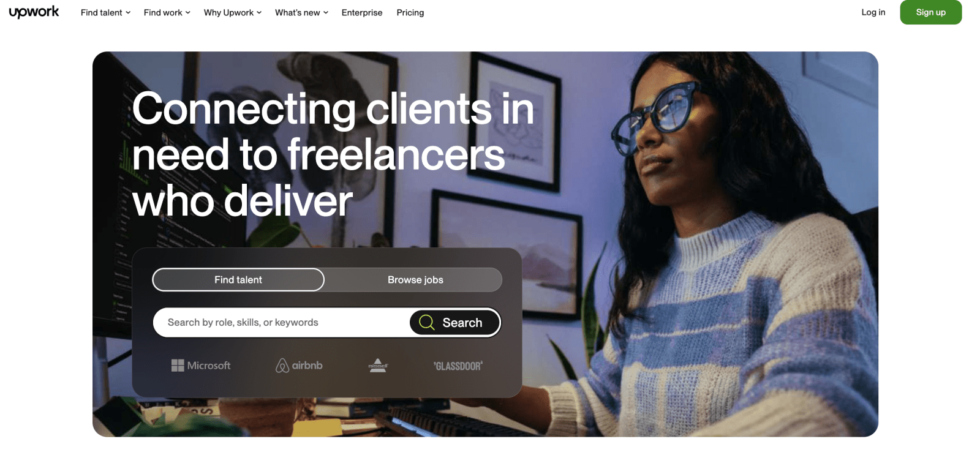
Task: Open the Enterprise menu item
Action: pyautogui.click(x=362, y=12)
